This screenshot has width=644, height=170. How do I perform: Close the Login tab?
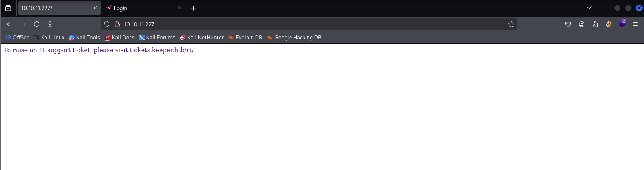tap(179, 8)
